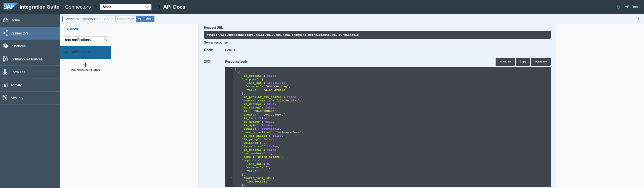The height and width of the screenshot is (188, 644).
Task: Copy the response body
Action: tap(523, 62)
